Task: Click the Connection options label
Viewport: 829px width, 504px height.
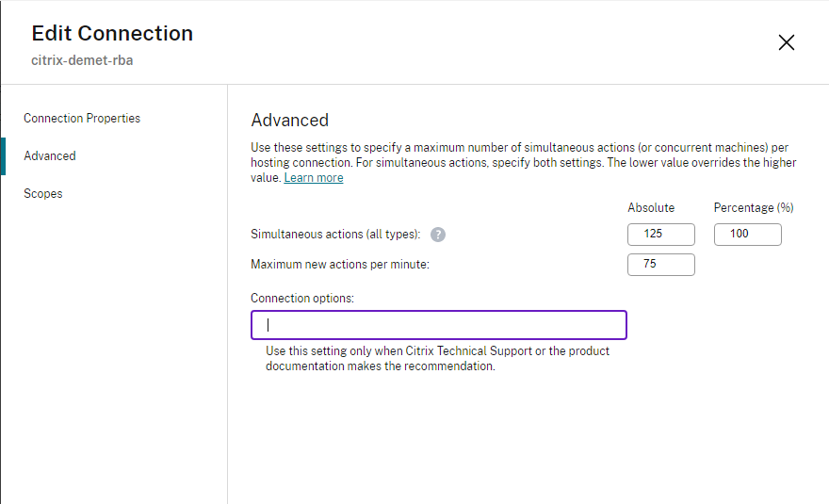Action: click(302, 299)
